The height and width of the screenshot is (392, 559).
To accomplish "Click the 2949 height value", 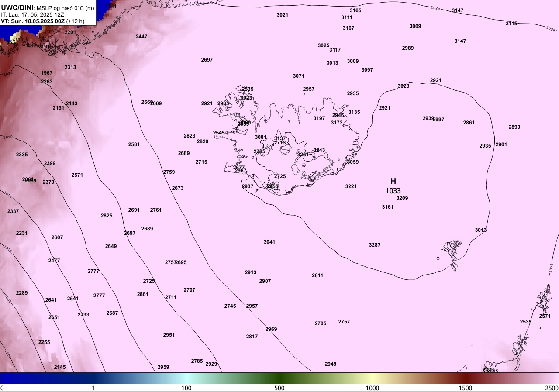I will pos(331,364).
